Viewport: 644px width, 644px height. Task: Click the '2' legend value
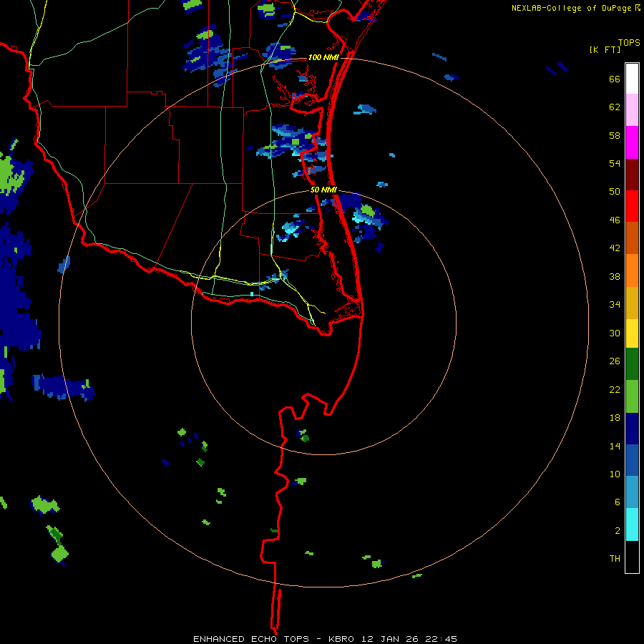point(618,531)
